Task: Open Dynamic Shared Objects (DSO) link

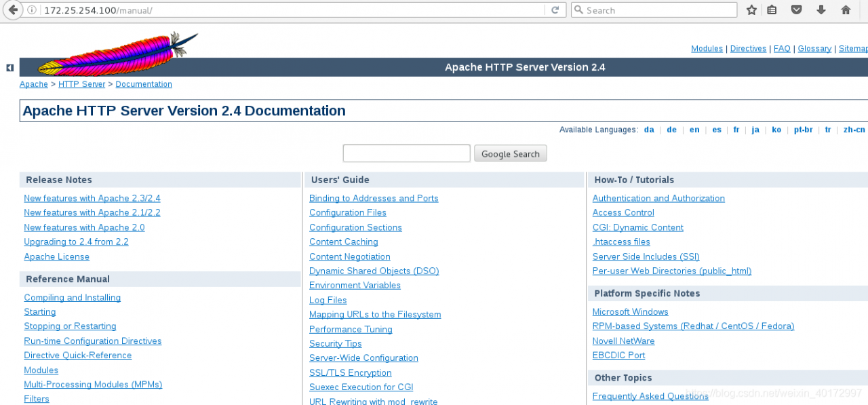Action: (374, 271)
